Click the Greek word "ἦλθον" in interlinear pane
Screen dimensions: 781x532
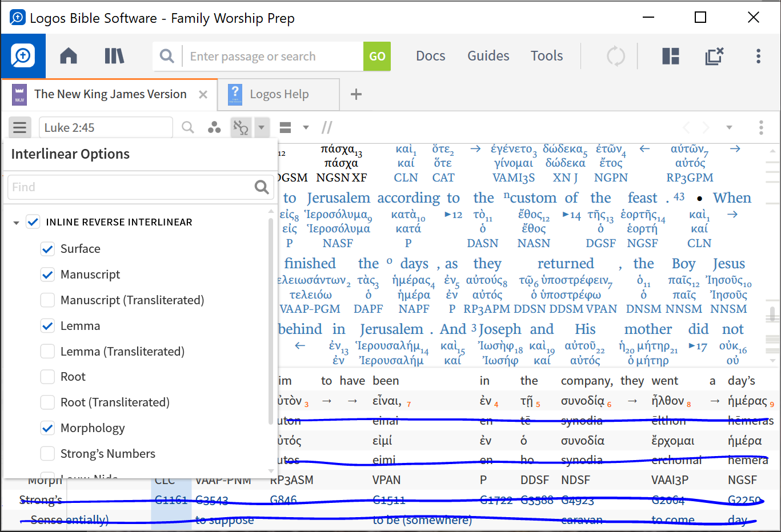pyautogui.click(x=667, y=401)
